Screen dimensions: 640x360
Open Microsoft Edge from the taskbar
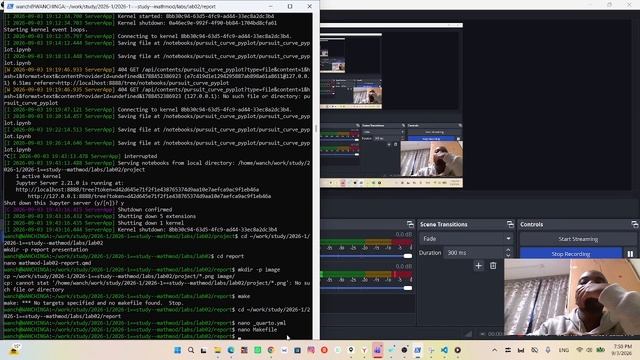[x=231, y=350]
